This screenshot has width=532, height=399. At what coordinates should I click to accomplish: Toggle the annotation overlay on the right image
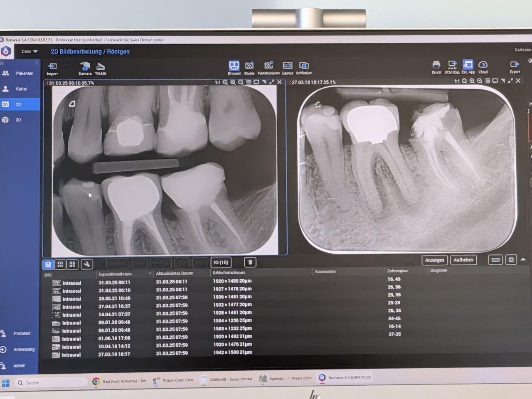click(x=495, y=81)
